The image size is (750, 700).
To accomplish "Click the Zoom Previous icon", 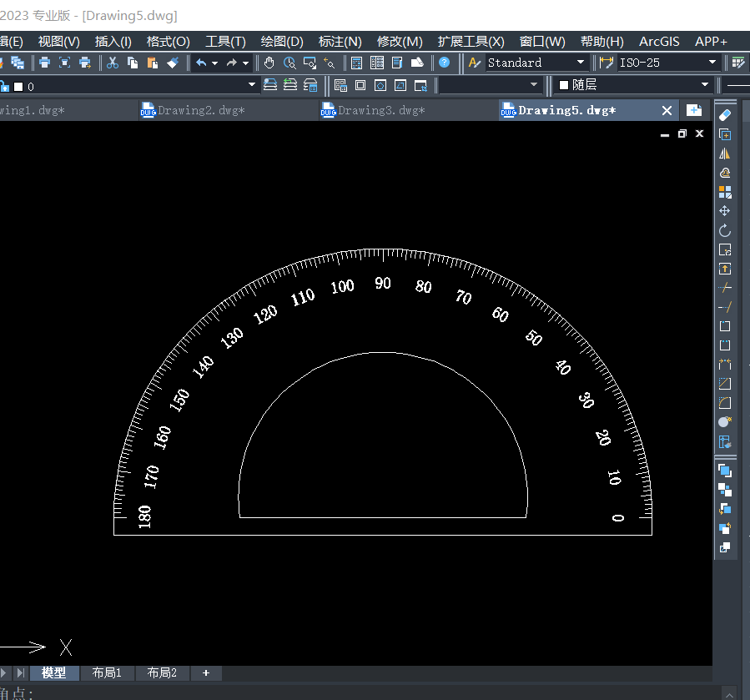I will (330, 63).
